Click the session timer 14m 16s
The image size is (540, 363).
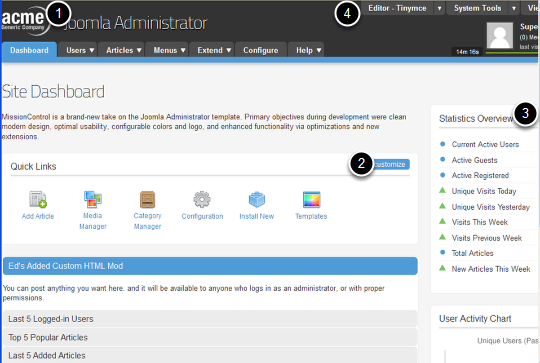point(467,52)
